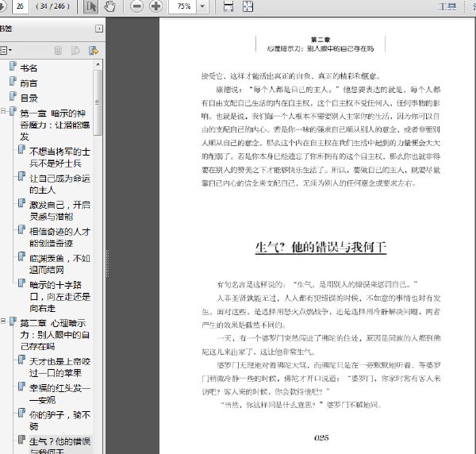The height and width of the screenshot is (454, 476).
Task: Click bookmark icon beside 幸福的红头发
Action: tap(22, 387)
